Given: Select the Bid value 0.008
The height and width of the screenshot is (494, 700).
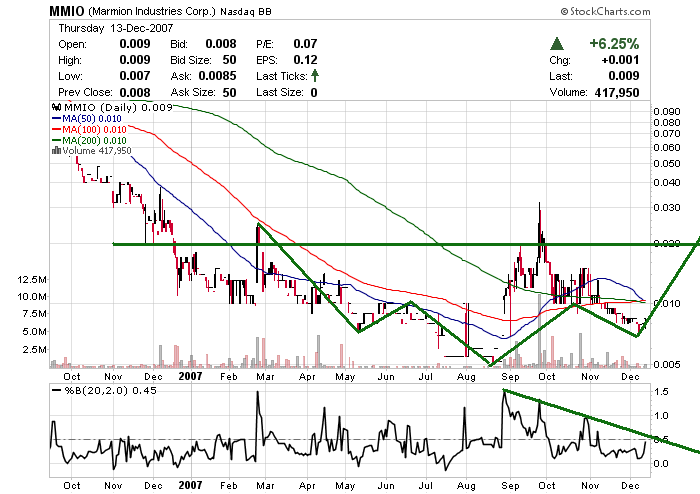Looking at the screenshot, I should pyautogui.click(x=221, y=44).
